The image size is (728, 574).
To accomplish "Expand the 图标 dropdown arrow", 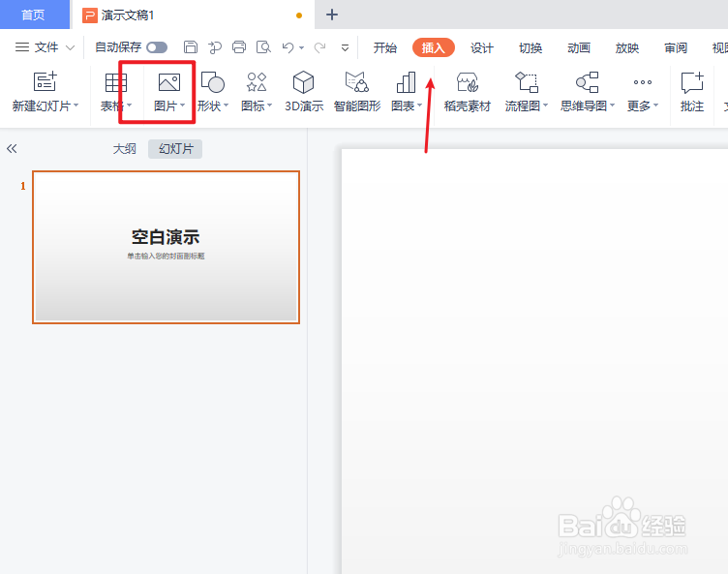I will pyautogui.click(x=270, y=106).
